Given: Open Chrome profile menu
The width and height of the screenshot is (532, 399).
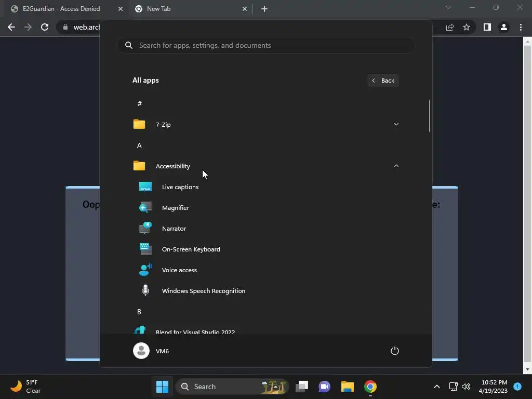Looking at the screenshot, I should (x=504, y=27).
